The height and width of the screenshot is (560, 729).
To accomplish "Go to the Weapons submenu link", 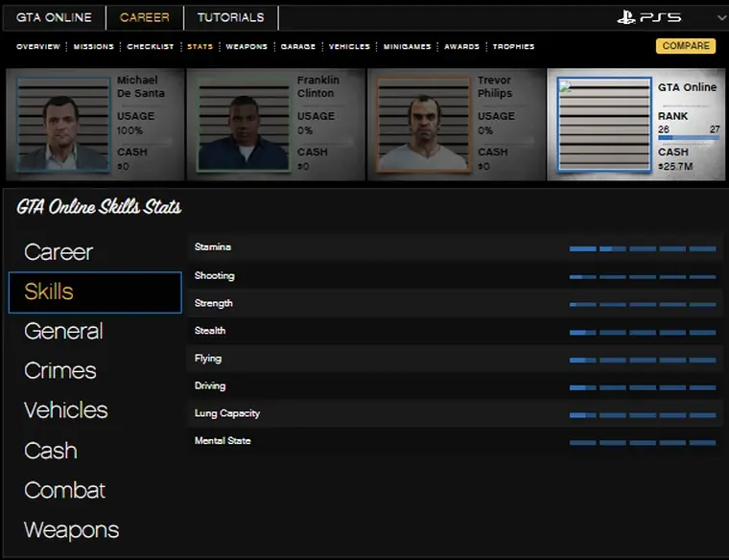I will click(247, 46).
